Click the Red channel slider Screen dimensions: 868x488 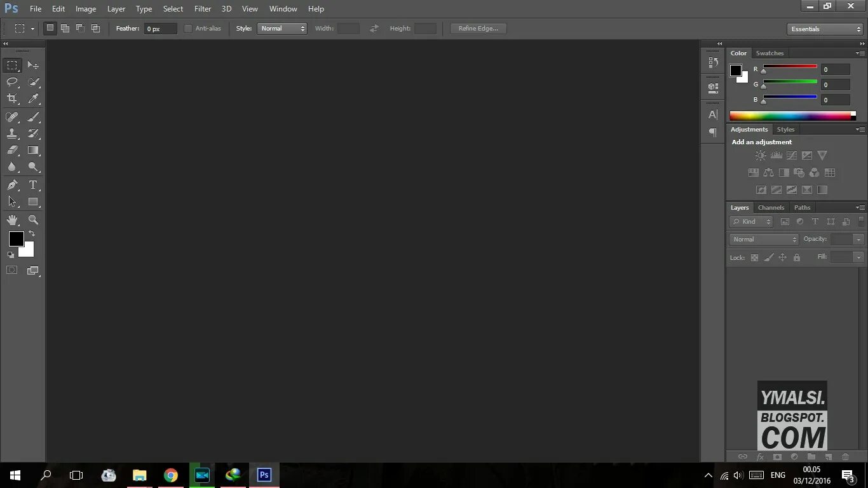coord(790,66)
